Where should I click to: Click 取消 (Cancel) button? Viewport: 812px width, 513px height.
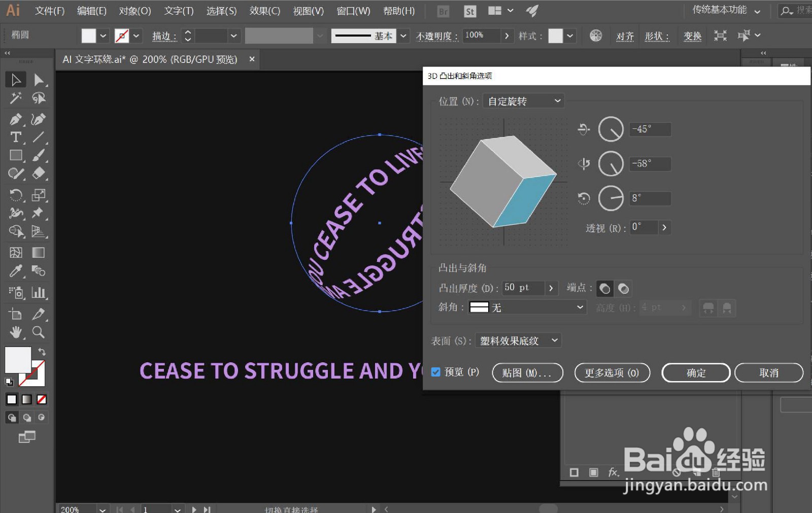pos(769,373)
